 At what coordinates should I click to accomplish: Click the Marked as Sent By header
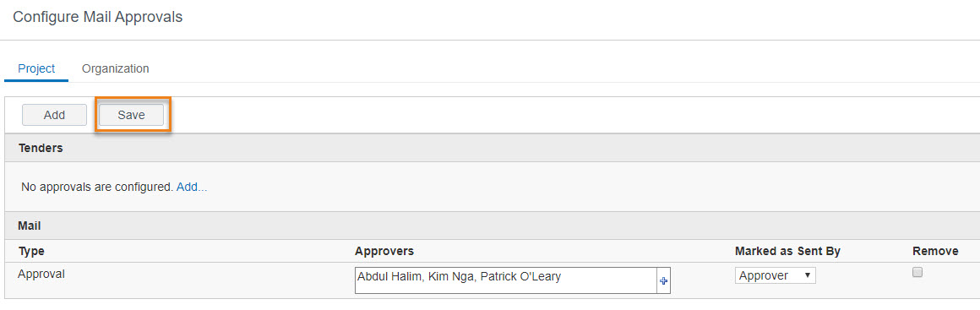tap(787, 251)
